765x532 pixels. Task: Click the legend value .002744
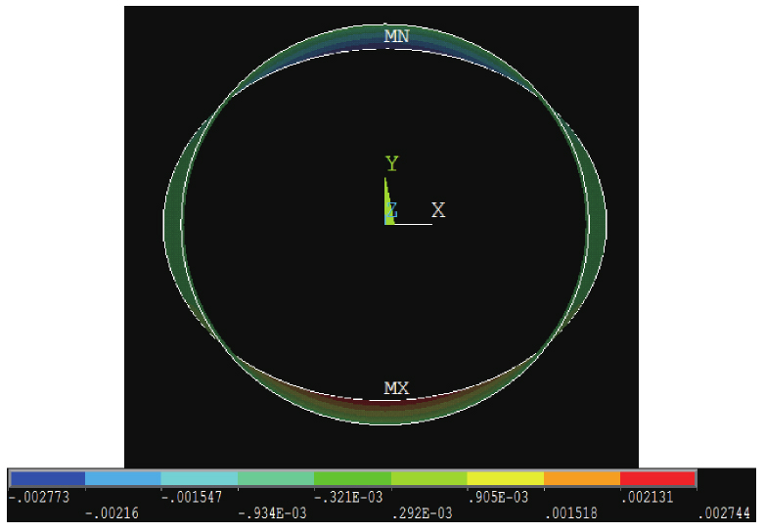(724, 513)
